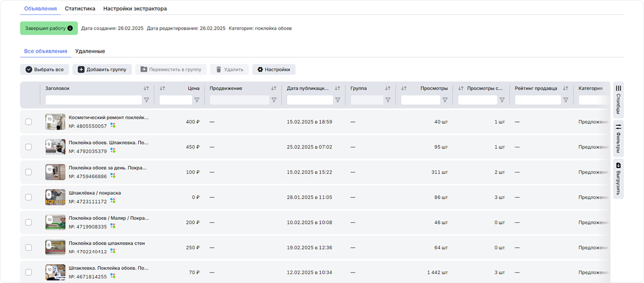
Task: Click the filter icon under Заголовок column
Action: (146, 100)
